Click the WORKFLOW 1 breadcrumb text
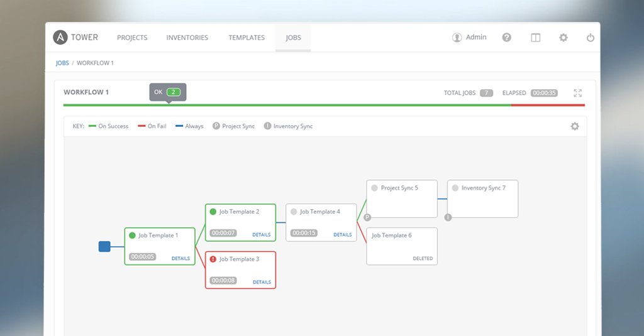Viewport: 644px width, 336px height. click(96, 63)
